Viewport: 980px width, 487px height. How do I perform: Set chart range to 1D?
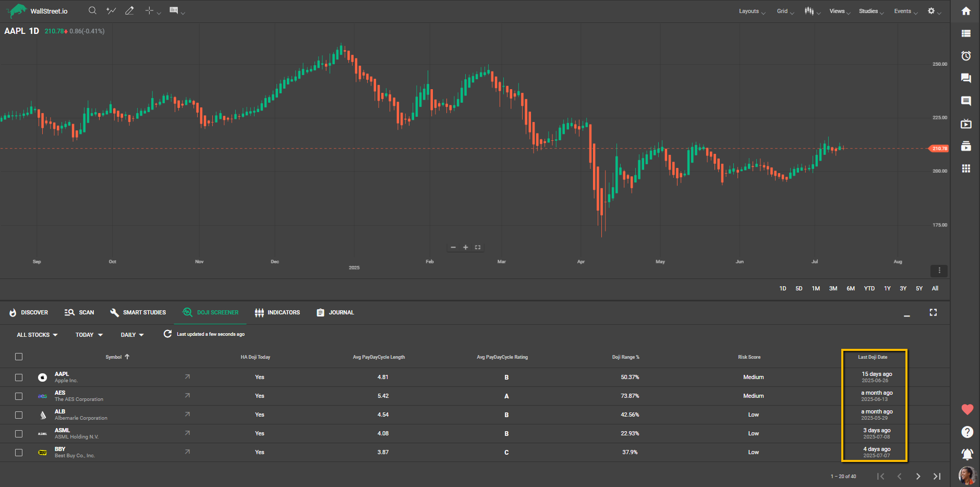782,288
